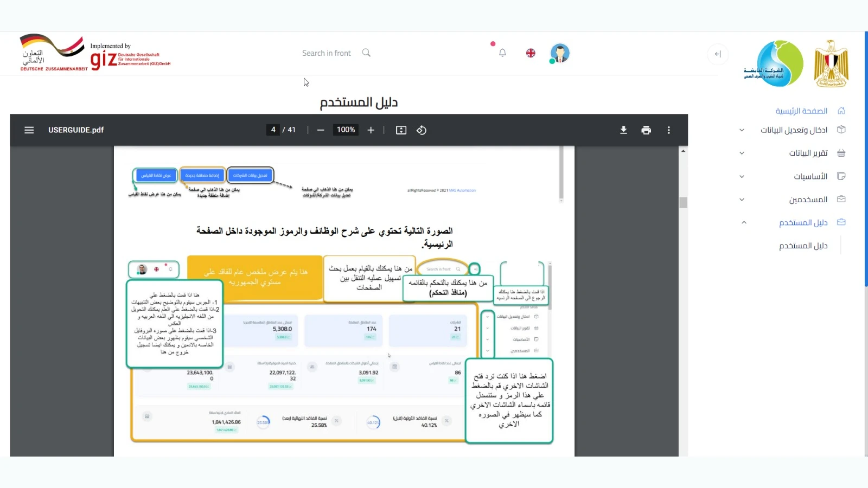Image resolution: width=868 pixels, height=488 pixels.
Task: Open تقرير البيانات menu item
Action: 808,153
